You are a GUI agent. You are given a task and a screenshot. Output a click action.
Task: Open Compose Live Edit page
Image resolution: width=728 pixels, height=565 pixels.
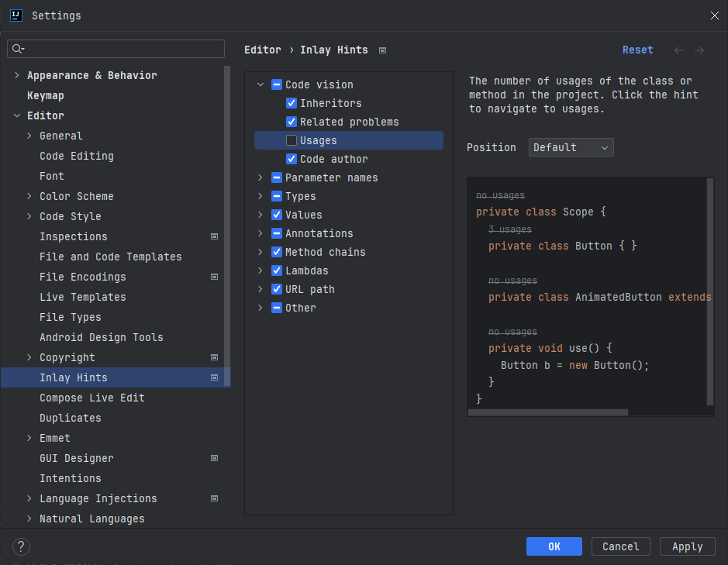92,398
